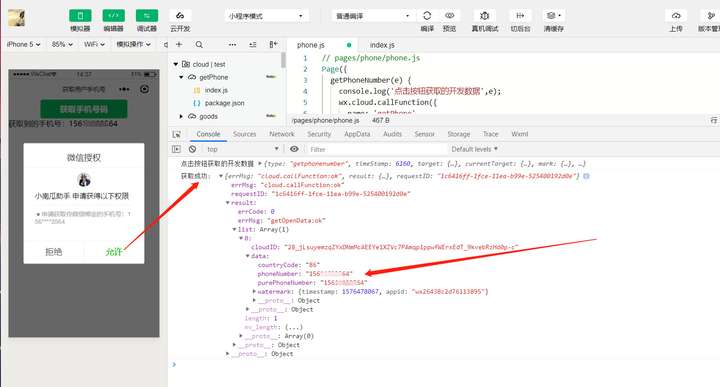Open the mini program mode dropdown

click(x=266, y=16)
